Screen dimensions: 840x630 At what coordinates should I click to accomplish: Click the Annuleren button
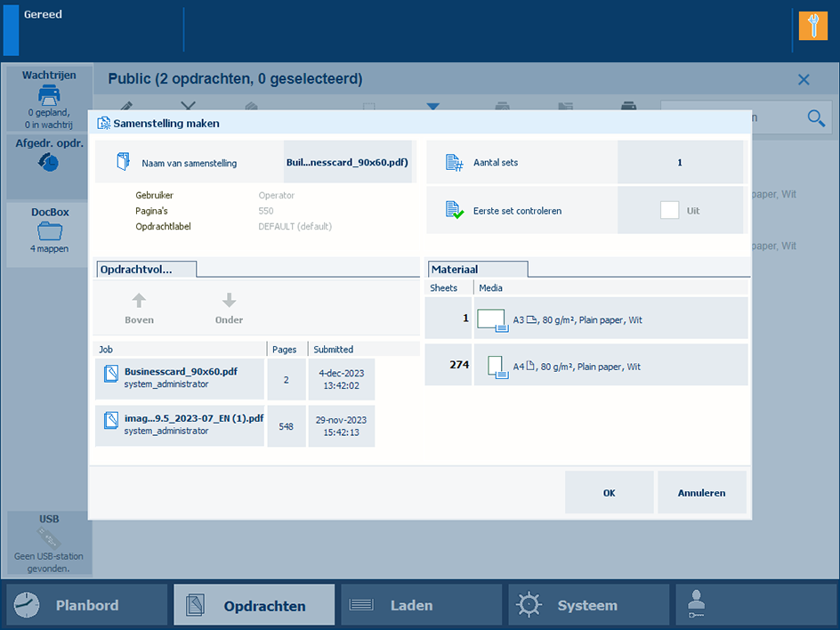pos(701,493)
